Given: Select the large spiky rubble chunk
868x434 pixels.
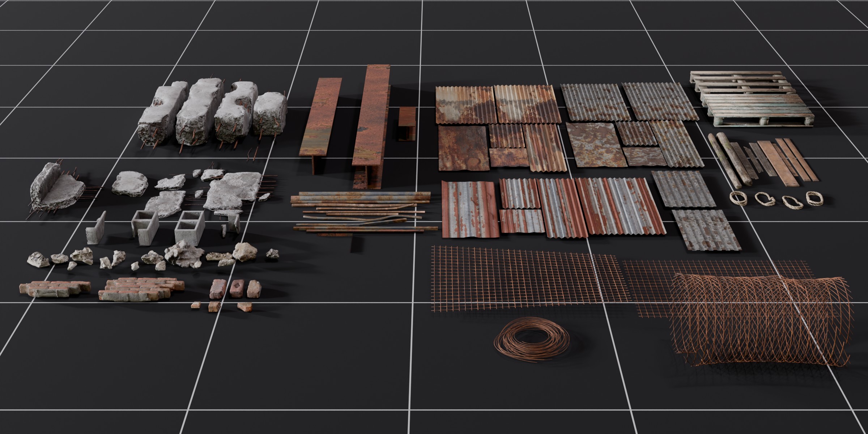Looking at the screenshot, I should click(184, 255).
